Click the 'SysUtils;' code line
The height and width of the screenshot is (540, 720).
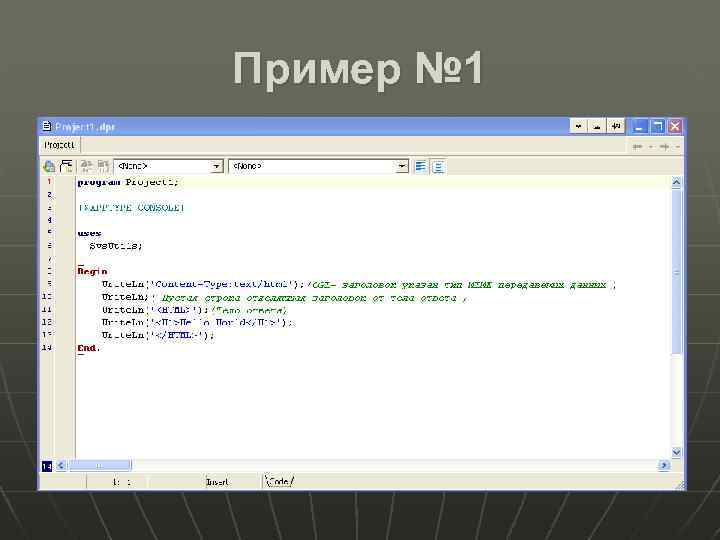pyautogui.click(x=116, y=246)
